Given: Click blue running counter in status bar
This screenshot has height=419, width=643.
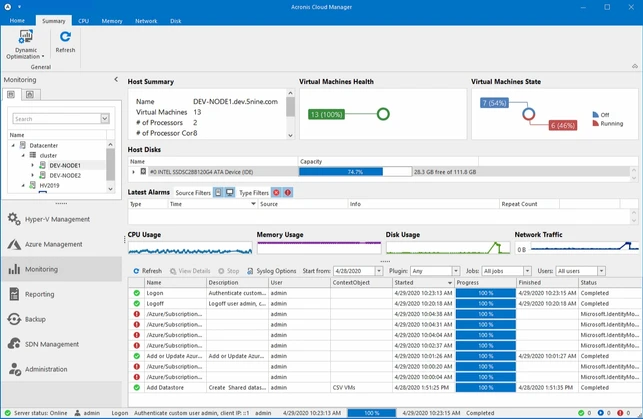Looking at the screenshot, I should coord(600,413).
